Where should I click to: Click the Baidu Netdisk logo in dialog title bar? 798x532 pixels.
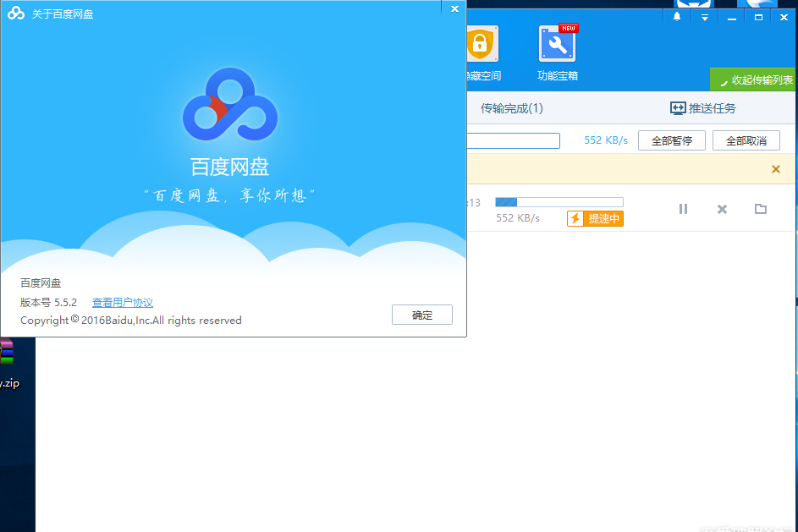point(16,14)
